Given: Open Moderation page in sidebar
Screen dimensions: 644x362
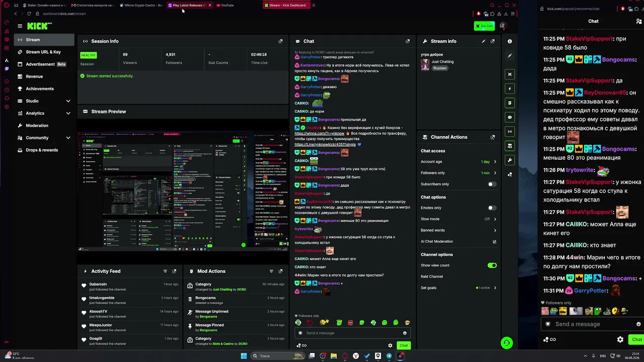Looking at the screenshot, I should pyautogui.click(x=44, y=126).
